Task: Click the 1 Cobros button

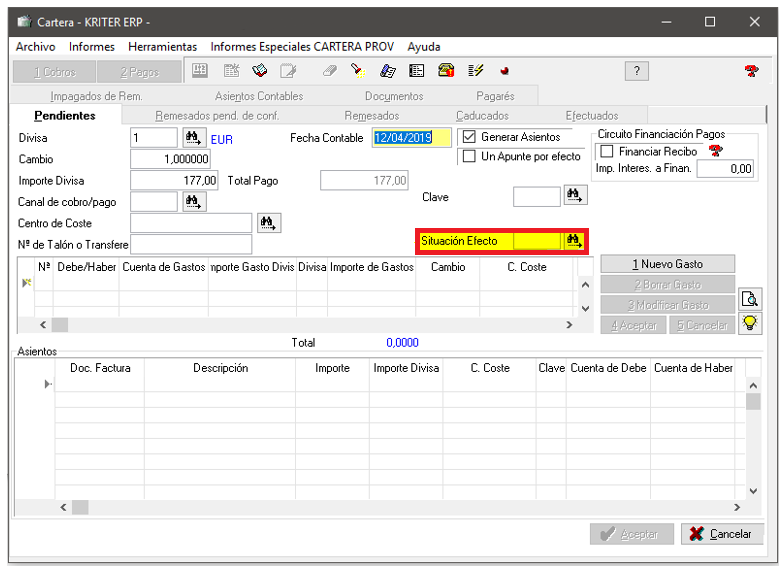Action: click(x=54, y=72)
